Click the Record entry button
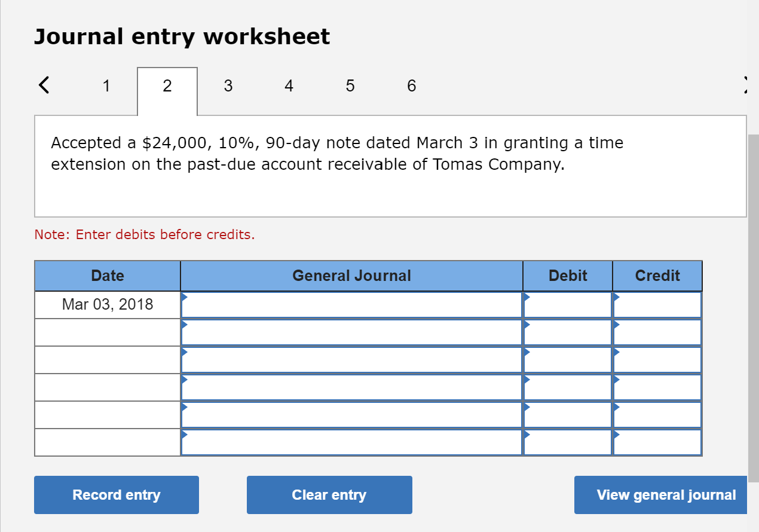 pyautogui.click(x=116, y=495)
